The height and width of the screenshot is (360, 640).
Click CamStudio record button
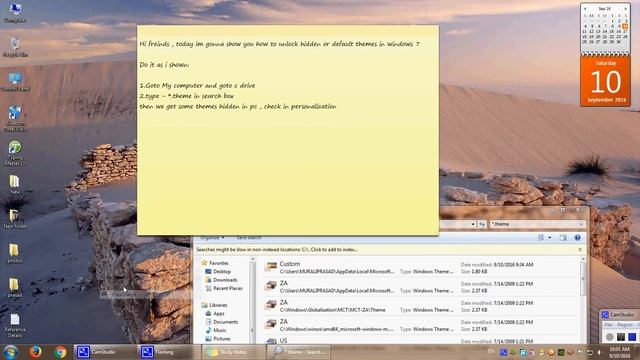609,337
